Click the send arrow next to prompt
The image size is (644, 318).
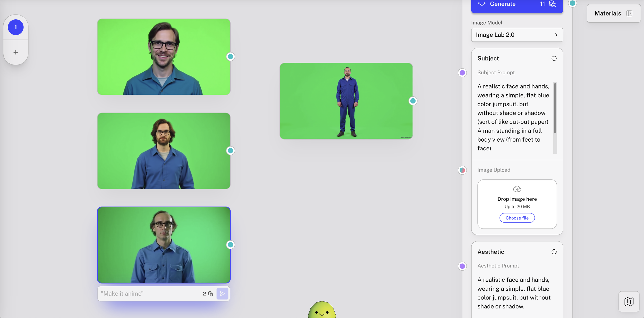click(x=222, y=293)
